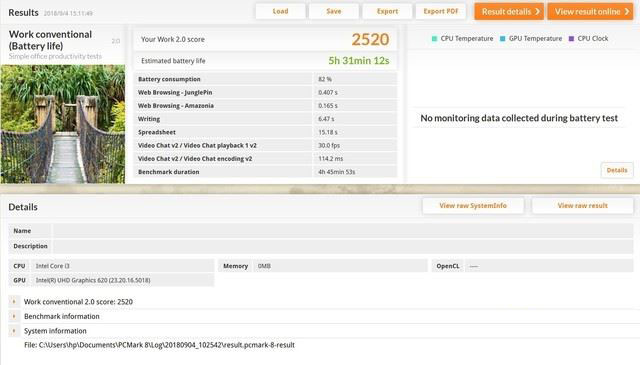
Task: Open View raw SystemInfo
Action: click(x=473, y=206)
